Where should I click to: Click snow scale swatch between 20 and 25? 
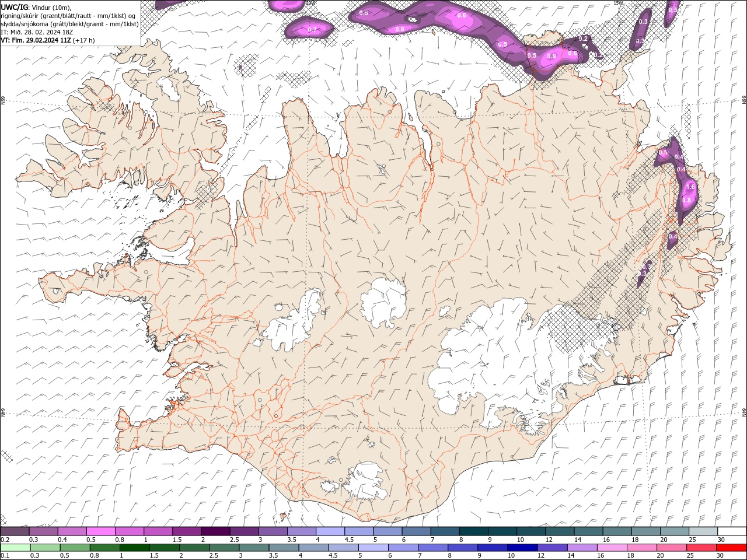pyautogui.click(x=674, y=531)
